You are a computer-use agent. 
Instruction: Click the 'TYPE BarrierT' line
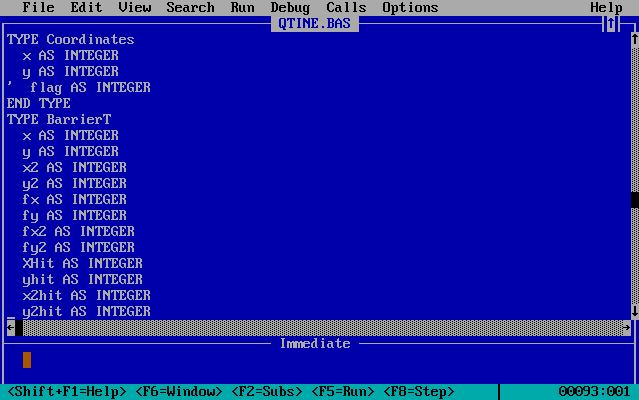[59, 119]
